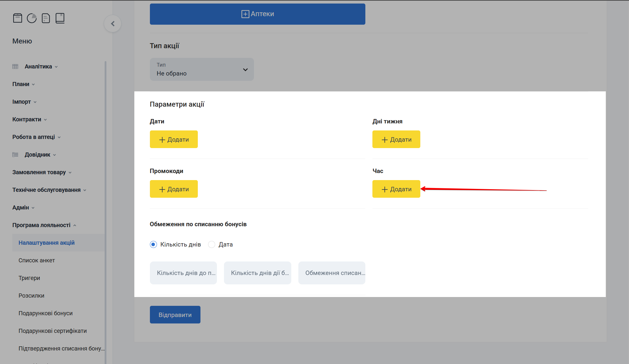
Task: Click the Відправити button
Action: 175,314
